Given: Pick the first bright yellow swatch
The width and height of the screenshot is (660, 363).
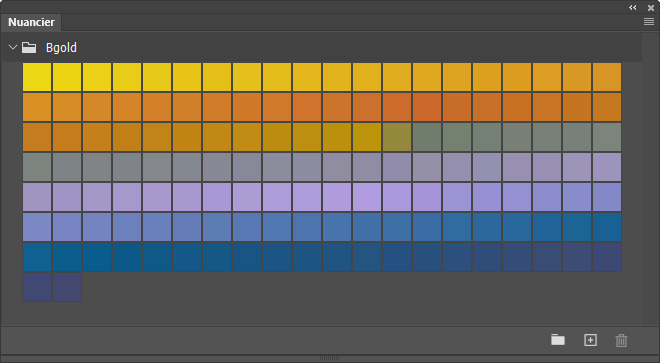Looking at the screenshot, I should point(37,77).
